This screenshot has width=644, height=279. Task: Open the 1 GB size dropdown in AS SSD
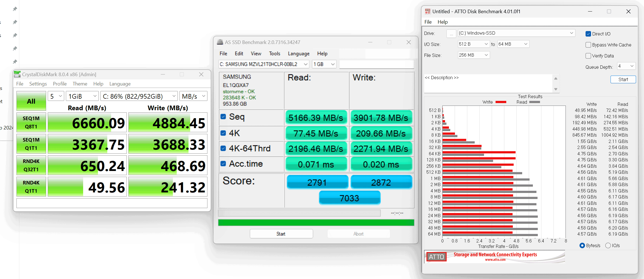click(324, 64)
